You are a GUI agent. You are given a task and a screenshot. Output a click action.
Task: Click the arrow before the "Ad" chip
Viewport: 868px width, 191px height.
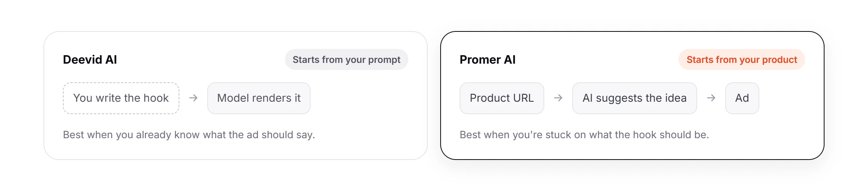[x=711, y=98]
